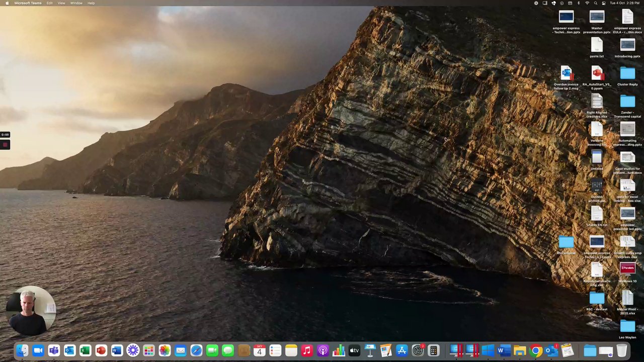Launch PowerPoint from the dock
The image size is (644, 362).
click(101, 350)
